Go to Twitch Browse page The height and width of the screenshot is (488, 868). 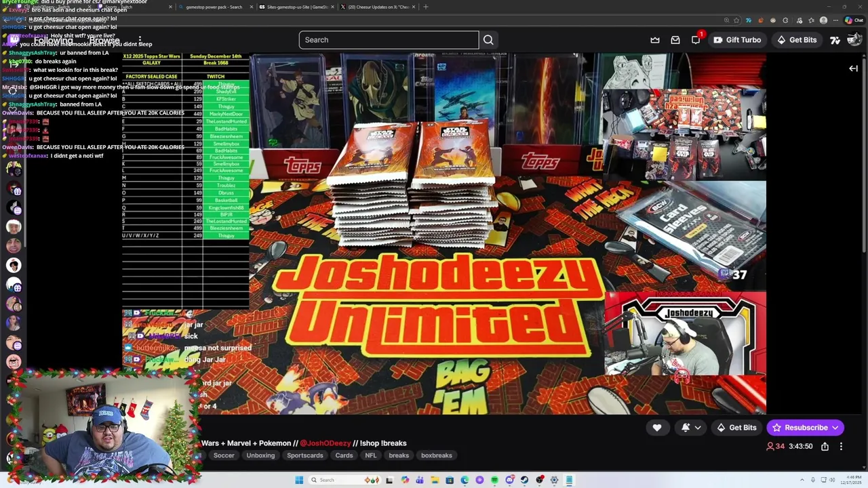[104, 40]
